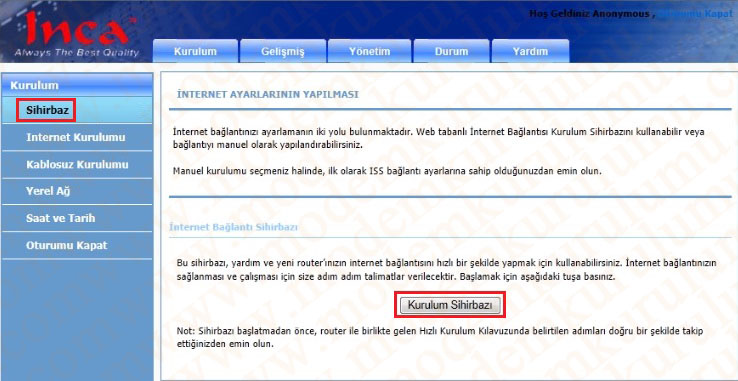Viewport: 738px width, 381px height.
Task: Click the İnternet Bağlantı Sihirbazı section title
Action: (x=233, y=228)
